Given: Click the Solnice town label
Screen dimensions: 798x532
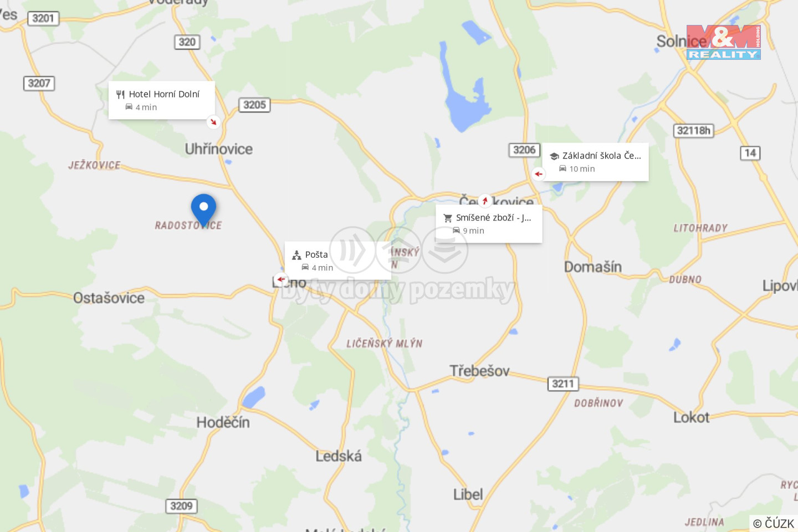Looking at the screenshot, I should click(x=682, y=42).
